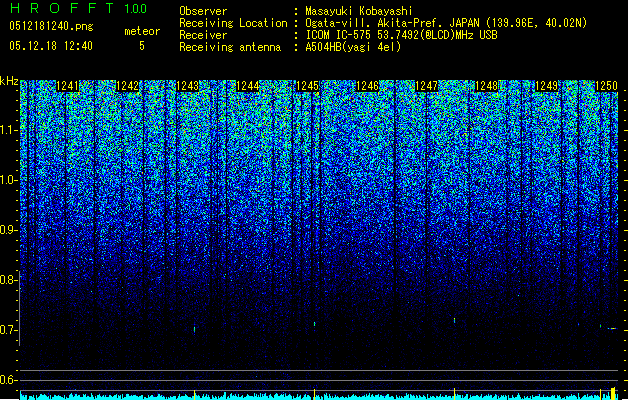Viewport: 629px width, 400px height.
Task: Click the 1250 time marker label
Action: point(606,86)
